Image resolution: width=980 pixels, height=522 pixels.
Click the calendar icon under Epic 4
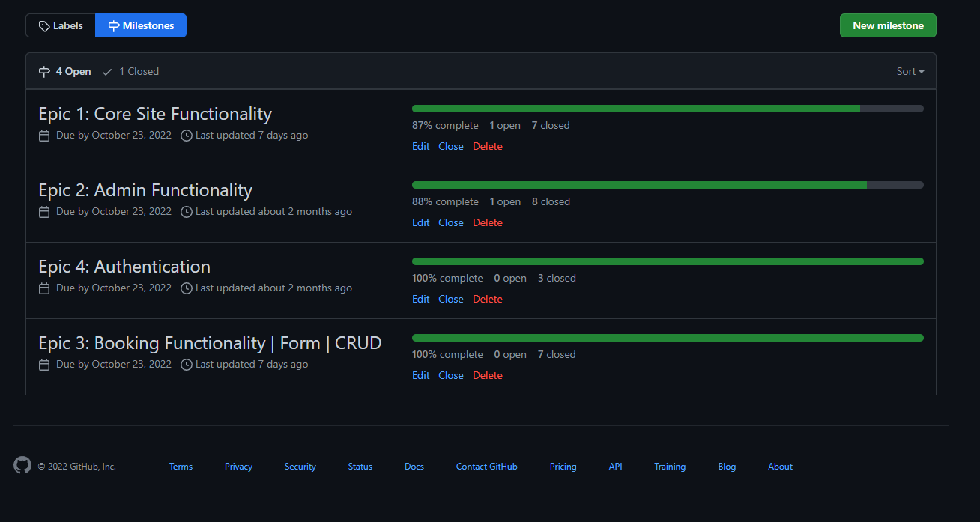(x=44, y=288)
